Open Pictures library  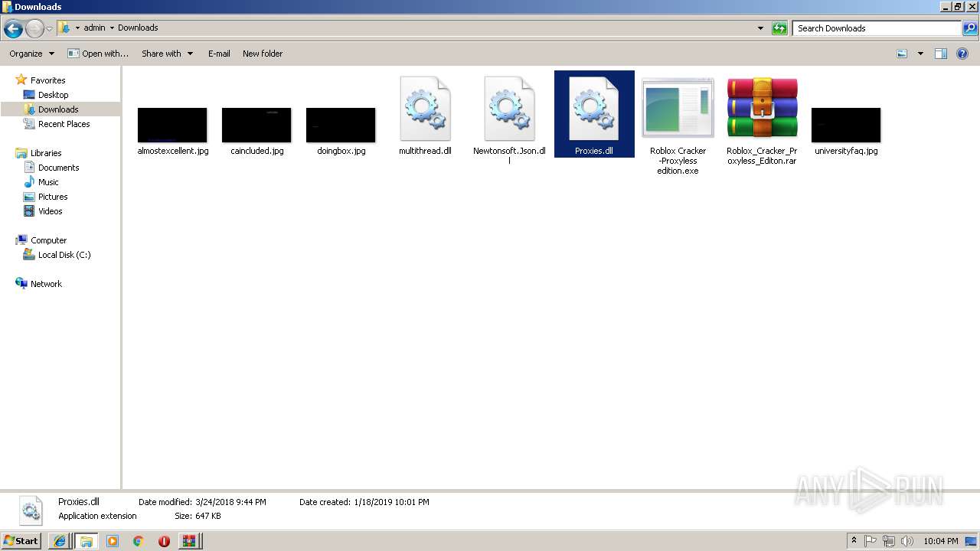[53, 197]
